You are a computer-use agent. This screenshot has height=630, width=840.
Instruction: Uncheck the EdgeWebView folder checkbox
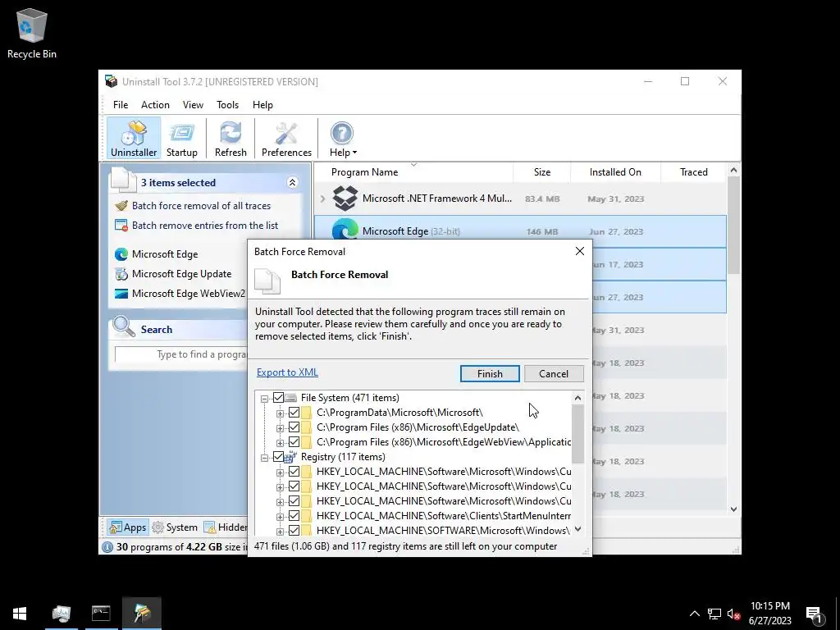[x=294, y=442]
